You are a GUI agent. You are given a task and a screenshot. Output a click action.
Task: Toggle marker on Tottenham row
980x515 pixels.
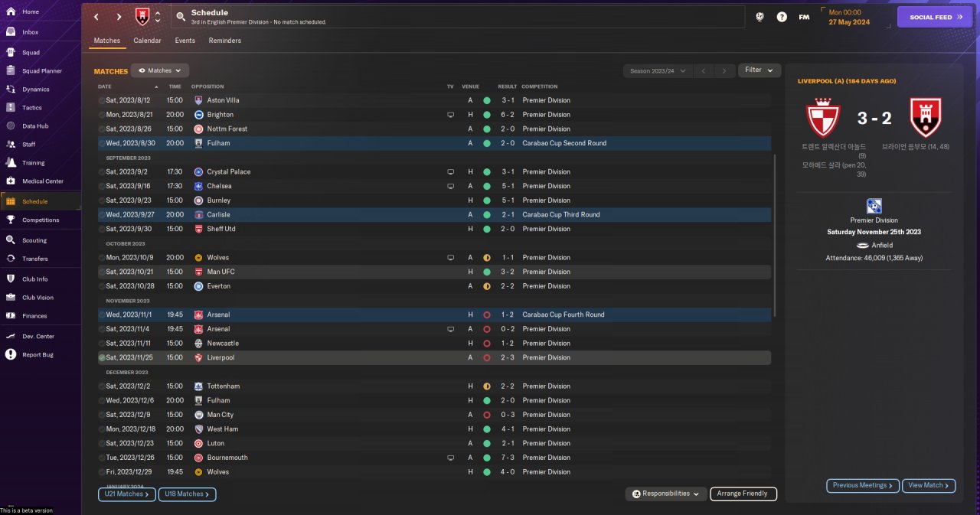pyautogui.click(x=102, y=386)
